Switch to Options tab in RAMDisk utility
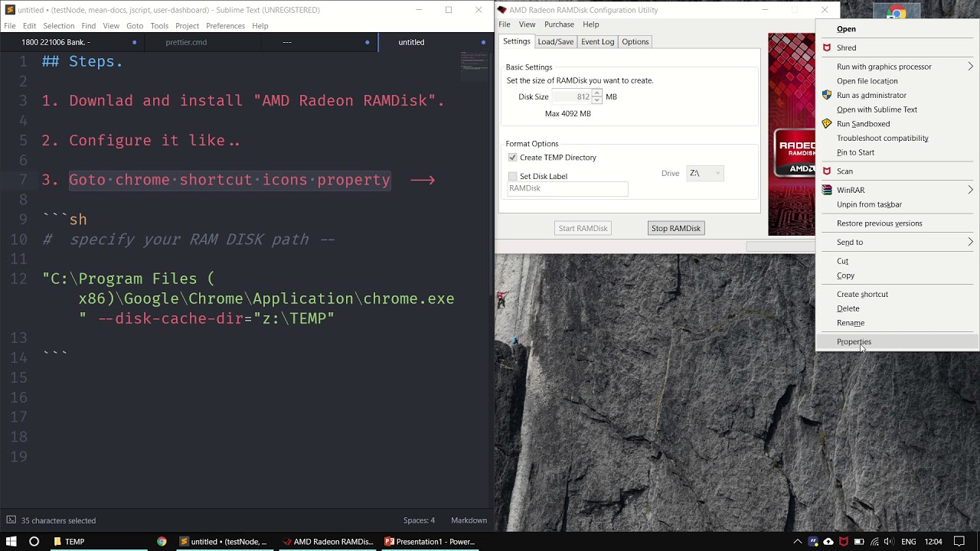Image resolution: width=980 pixels, height=551 pixels. 635,41
